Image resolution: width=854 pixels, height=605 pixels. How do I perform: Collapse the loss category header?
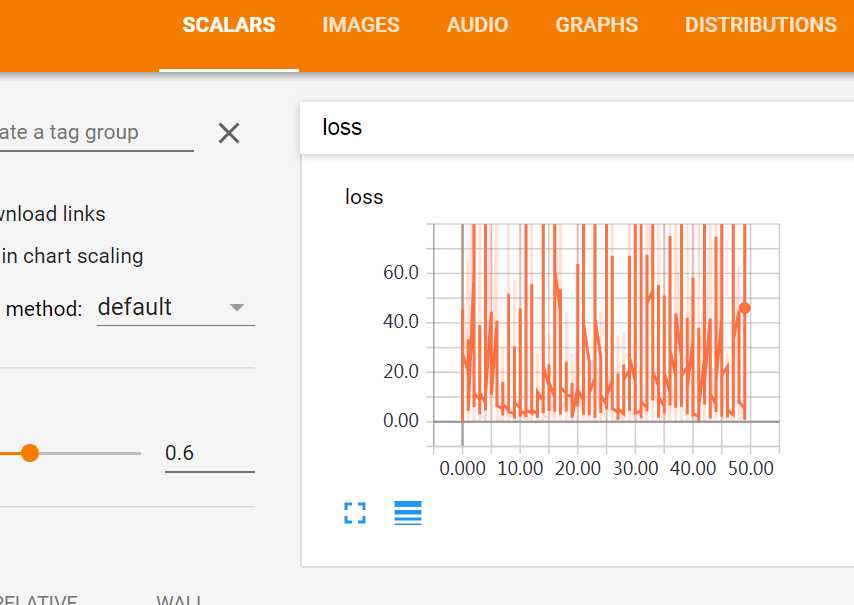click(577, 127)
